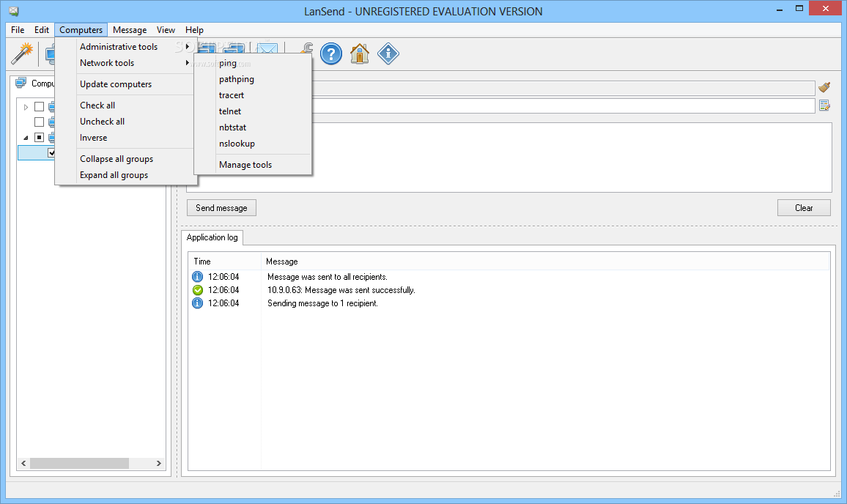847x504 pixels.
Task: Click the tree scrollbar left arrow
Action: pyautogui.click(x=23, y=464)
